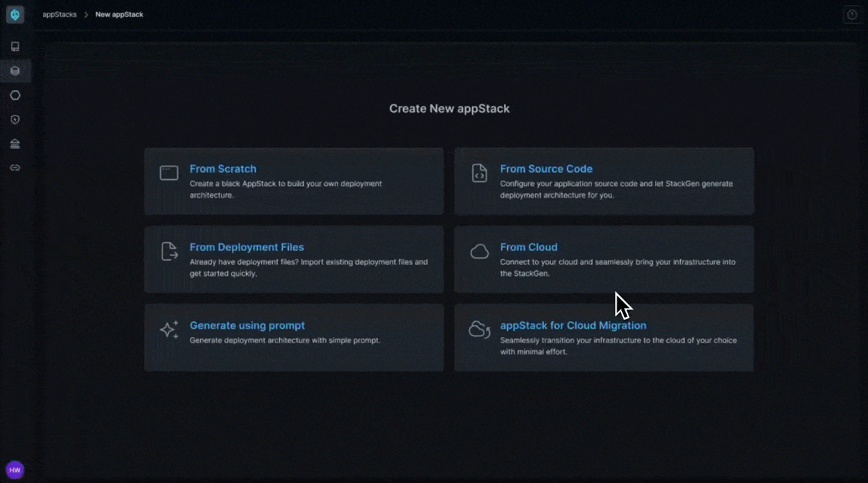The height and width of the screenshot is (483, 868).
Task: Click the blank canvas icon on From Scratch card
Action: 169,173
